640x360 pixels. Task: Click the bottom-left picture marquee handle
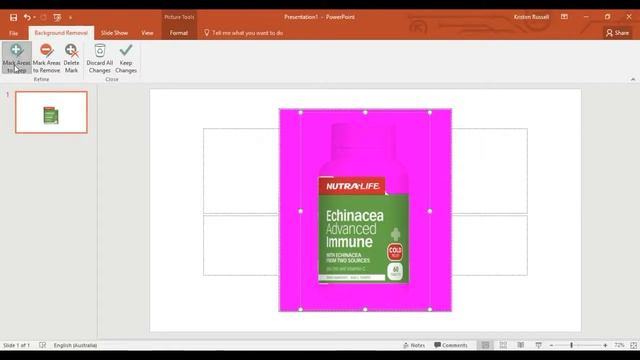tap(300, 309)
